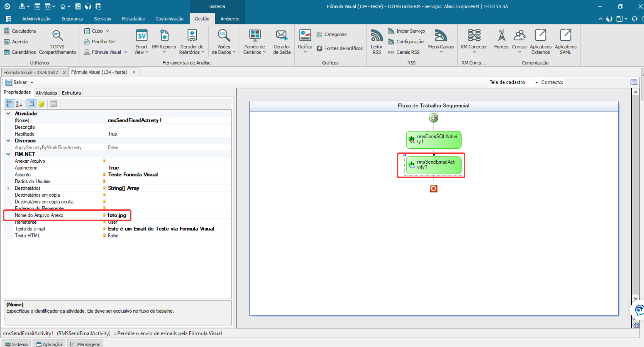Open Aplicativos SAML
Viewport: 644px width, 347px height.
pos(565,42)
